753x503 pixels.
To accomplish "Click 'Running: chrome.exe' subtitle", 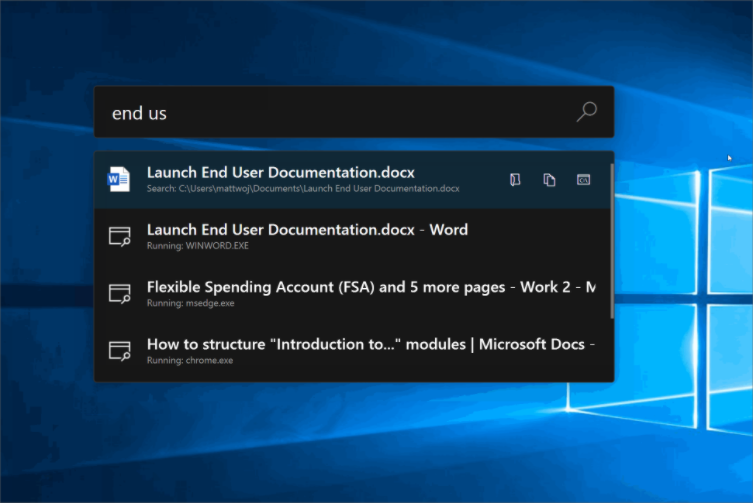I will click(x=190, y=360).
